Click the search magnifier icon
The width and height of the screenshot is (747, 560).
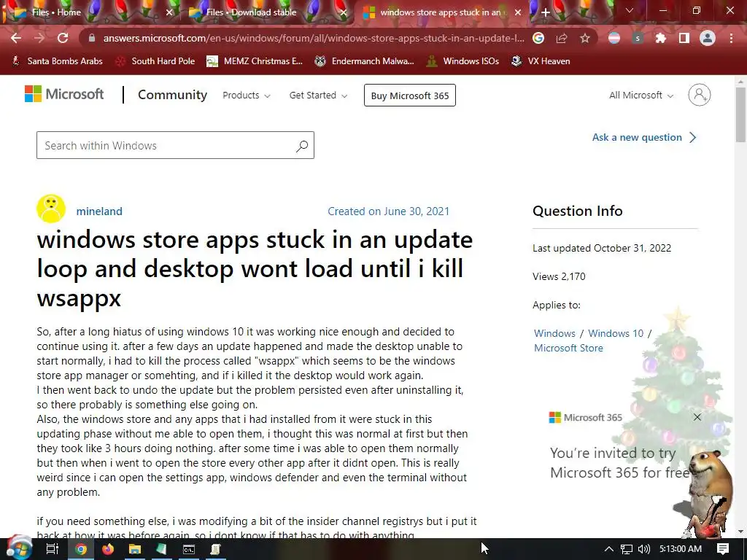302,146
